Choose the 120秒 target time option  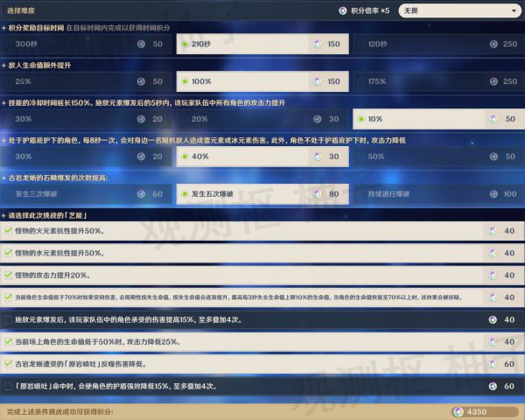tap(376, 43)
